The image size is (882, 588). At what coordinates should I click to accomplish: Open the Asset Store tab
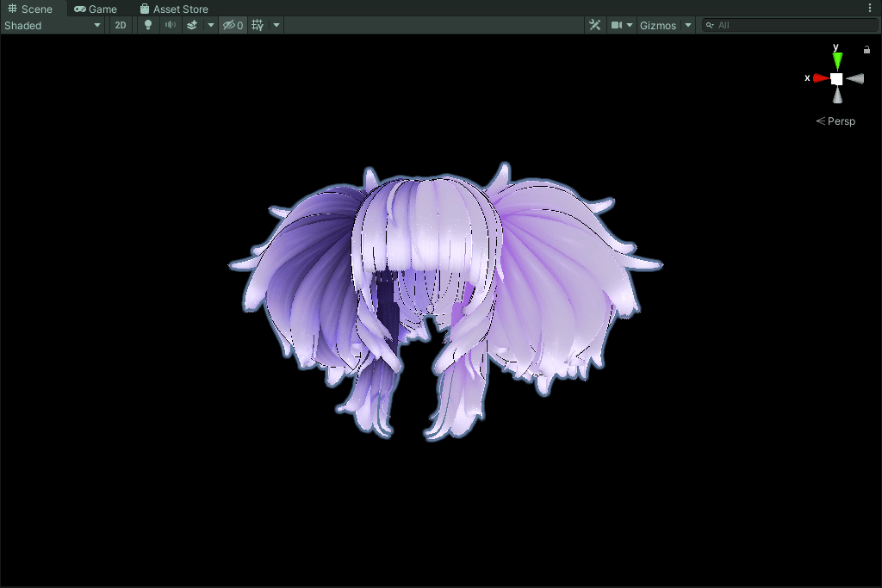[174, 9]
